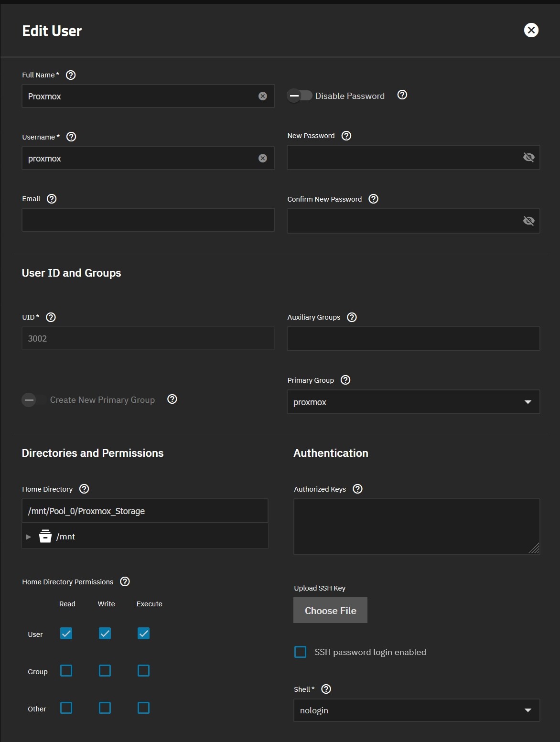Check Group Execute permission

pyautogui.click(x=144, y=671)
